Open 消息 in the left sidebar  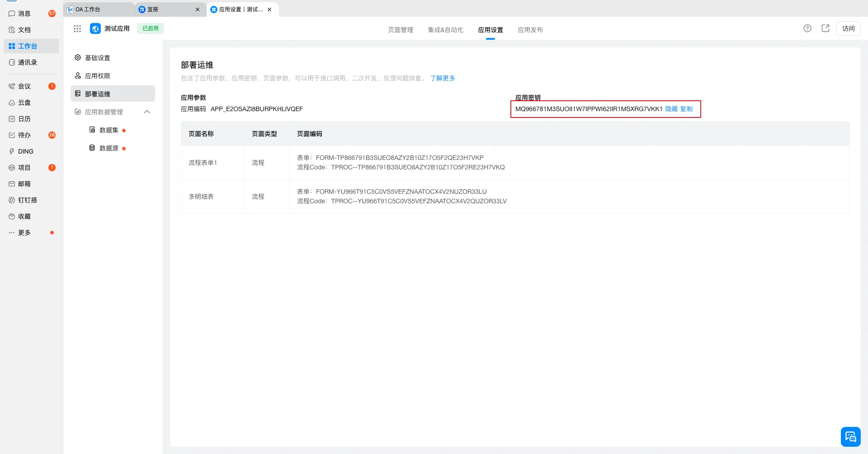click(24, 14)
